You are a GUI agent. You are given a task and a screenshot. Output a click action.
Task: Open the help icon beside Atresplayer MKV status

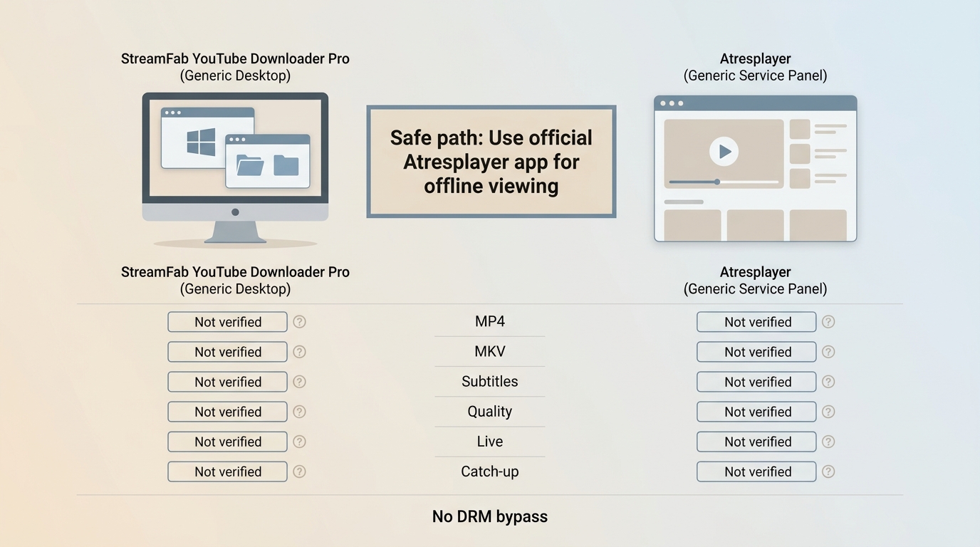[x=828, y=352]
